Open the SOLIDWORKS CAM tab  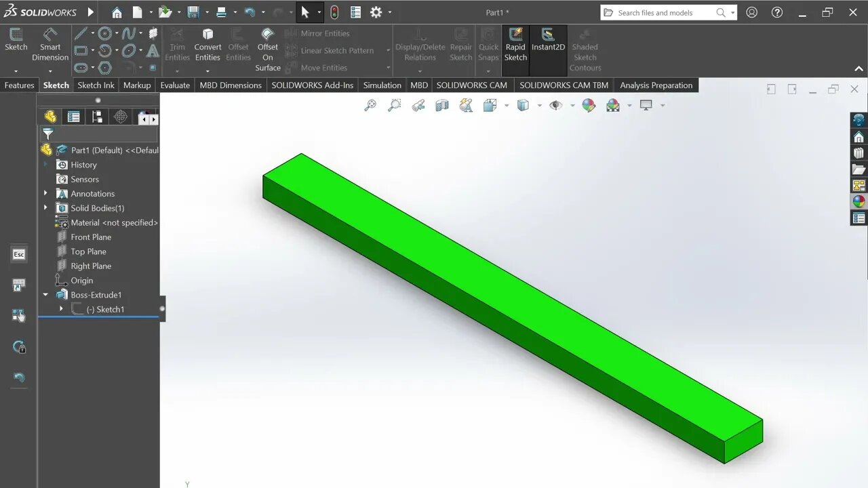click(473, 85)
